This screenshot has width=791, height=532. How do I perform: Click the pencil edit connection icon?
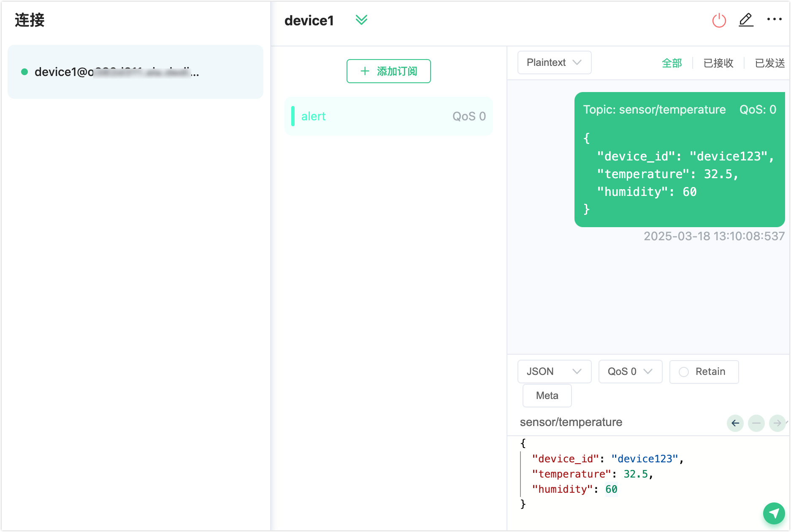pyautogui.click(x=746, y=20)
